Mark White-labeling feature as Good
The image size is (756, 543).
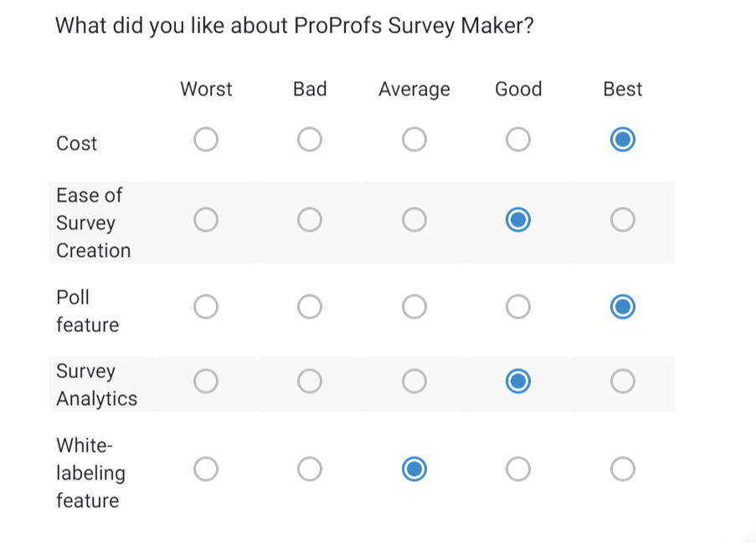pos(517,469)
